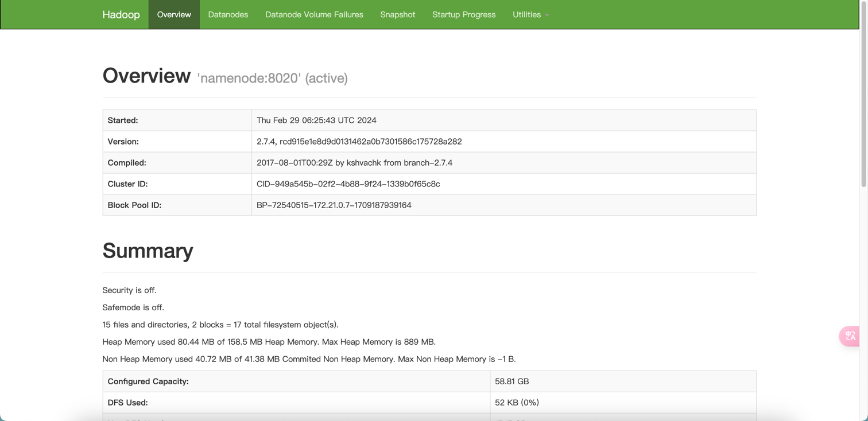Image resolution: width=868 pixels, height=421 pixels.
Task: Click the Configured Capacity: label
Action: (148, 381)
